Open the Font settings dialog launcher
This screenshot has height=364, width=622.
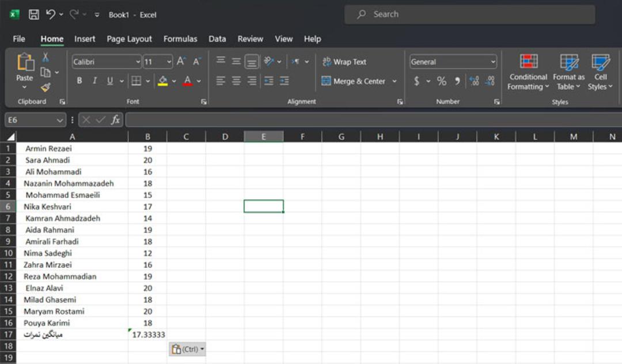[x=204, y=102]
